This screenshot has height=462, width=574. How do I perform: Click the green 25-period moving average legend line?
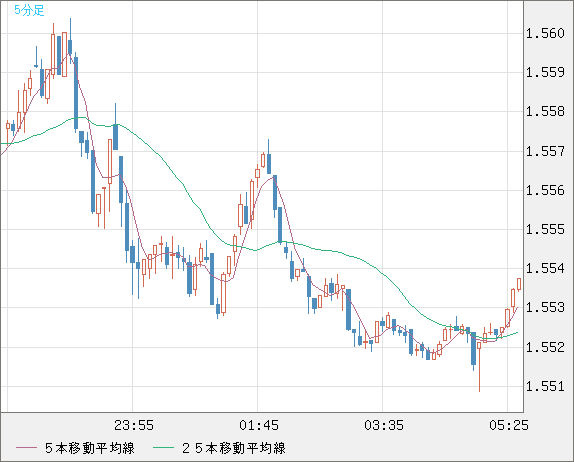point(163,448)
